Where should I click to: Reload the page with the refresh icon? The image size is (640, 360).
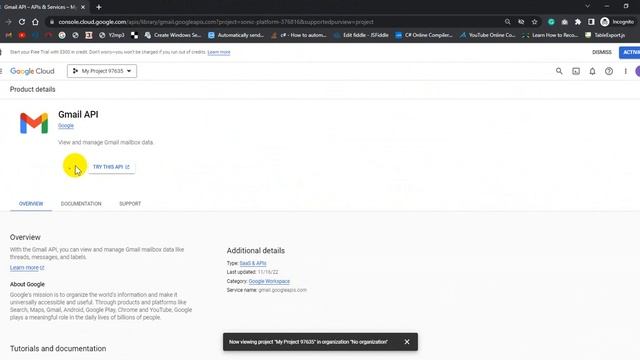tap(22, 22)
